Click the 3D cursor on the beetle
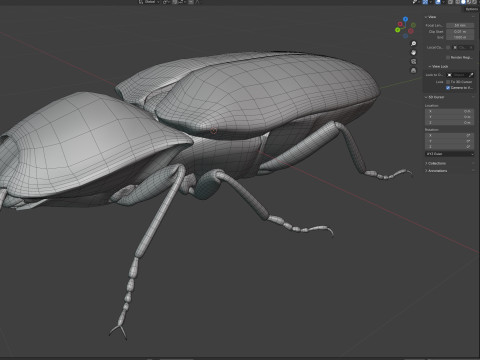The image size is (480, 360). 214,131
